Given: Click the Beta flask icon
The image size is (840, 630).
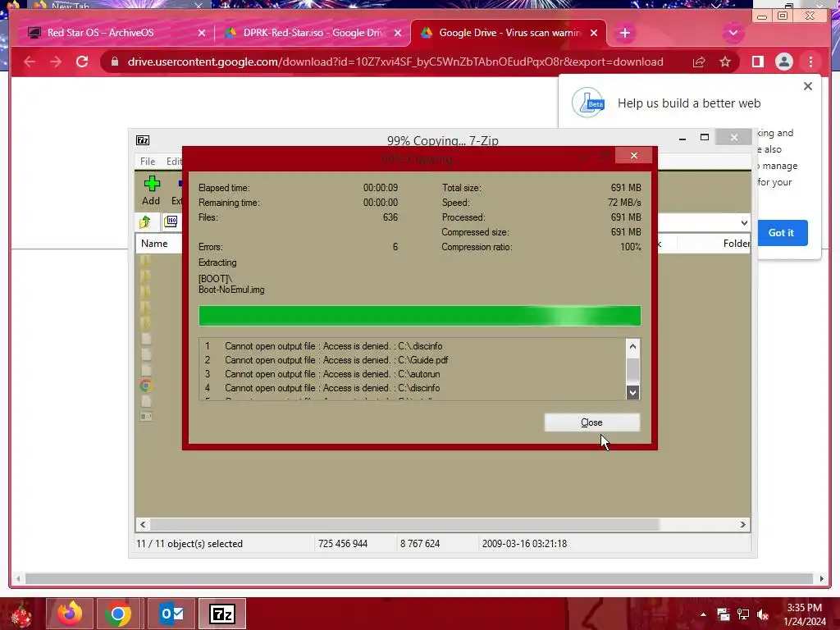Looking at the screenshot, I should pos(588,103).
